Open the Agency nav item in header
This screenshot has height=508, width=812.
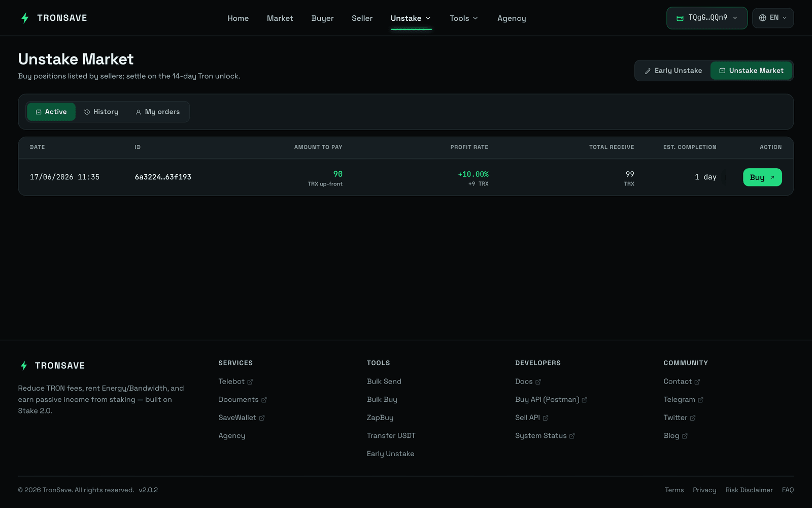[x=512, y=18]
